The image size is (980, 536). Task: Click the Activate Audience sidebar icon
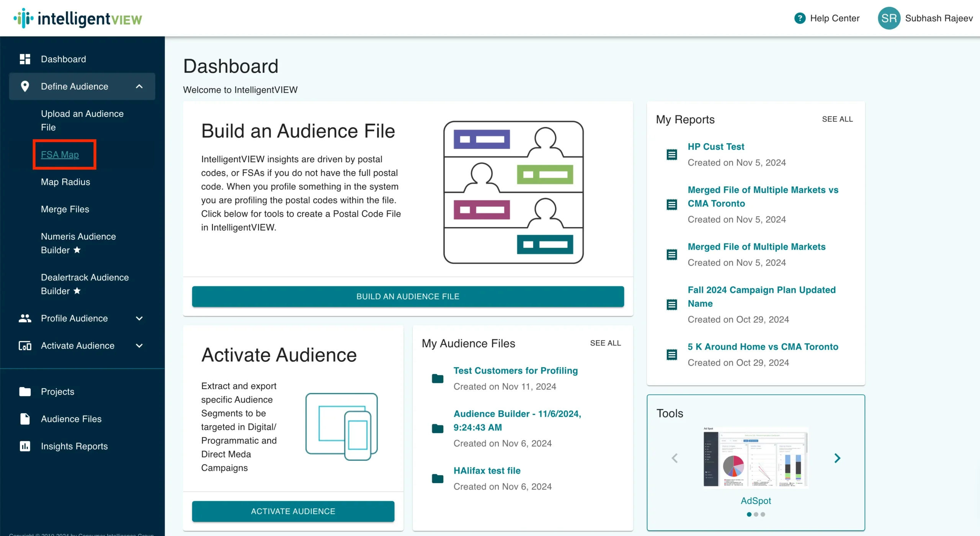(x=25, y=346)
